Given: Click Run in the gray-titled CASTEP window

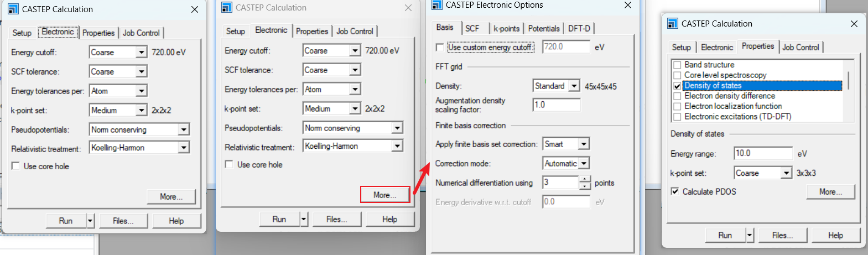Looking at the screenshot, I should (279, 220).
